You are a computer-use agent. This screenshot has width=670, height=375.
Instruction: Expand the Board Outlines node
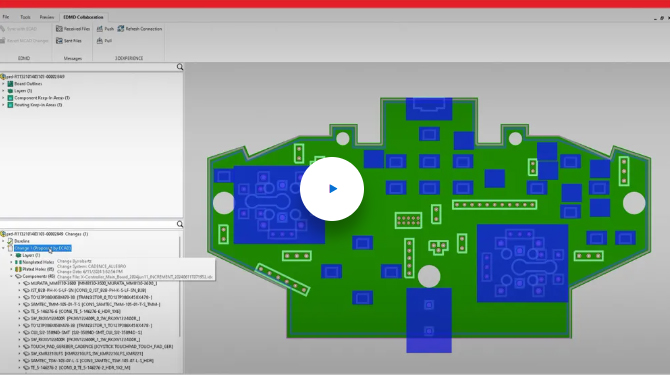(x=3, y=84)
